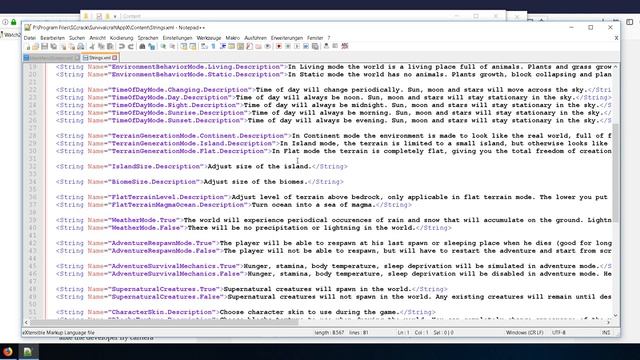Save the file using Save icon
640x360 pixels.
click(44, 46)
